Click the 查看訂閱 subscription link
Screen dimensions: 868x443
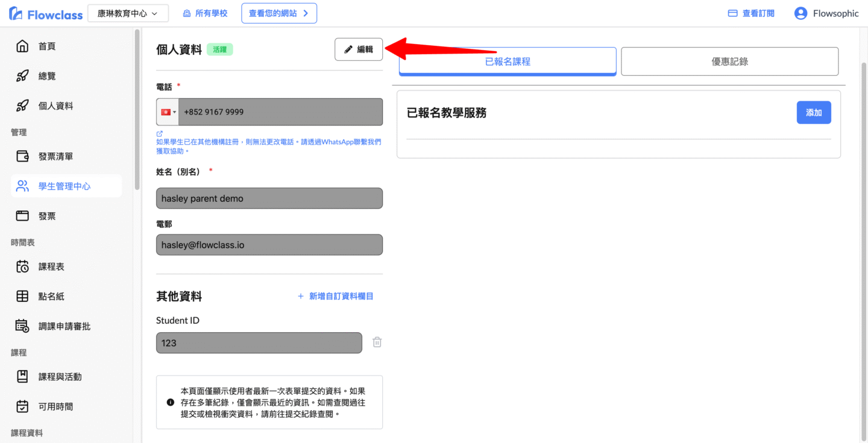pos(751,13)
